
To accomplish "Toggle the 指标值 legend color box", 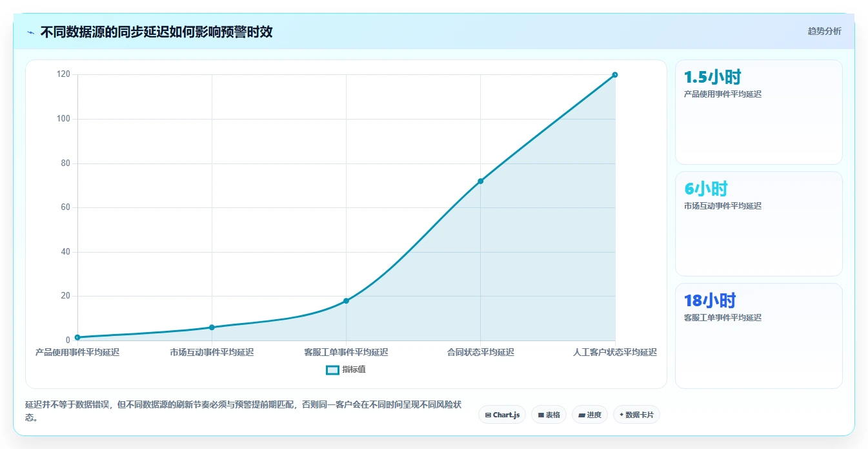I will [x=332, y=370].
